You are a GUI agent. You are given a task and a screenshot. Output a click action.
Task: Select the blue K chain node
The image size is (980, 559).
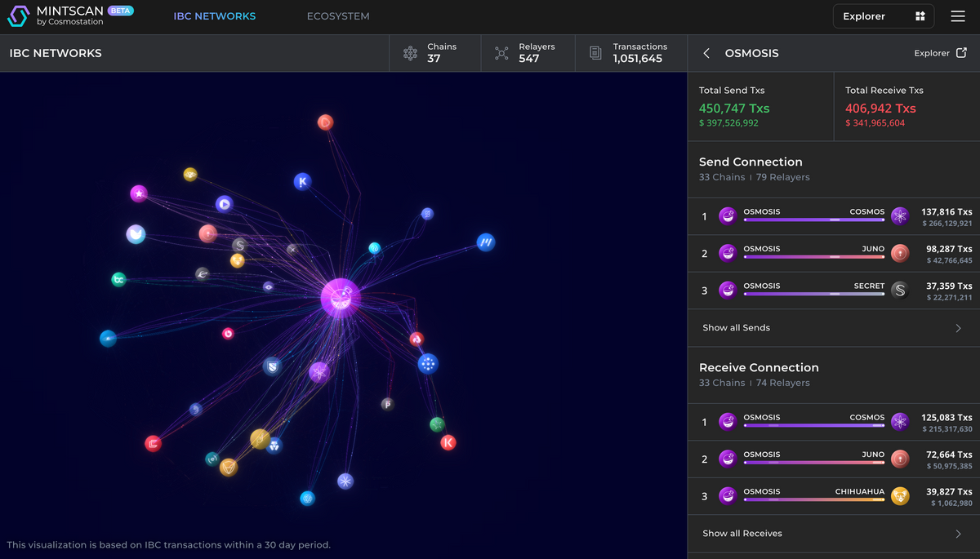tap(303, 182)
